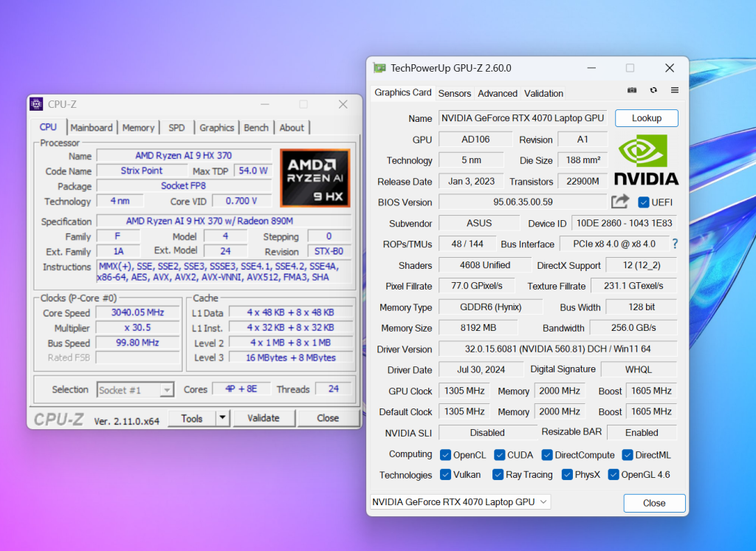Click the GPU Name text field
Image resolution: width=756 pixels, height=551 pixels.
[523, 118]
